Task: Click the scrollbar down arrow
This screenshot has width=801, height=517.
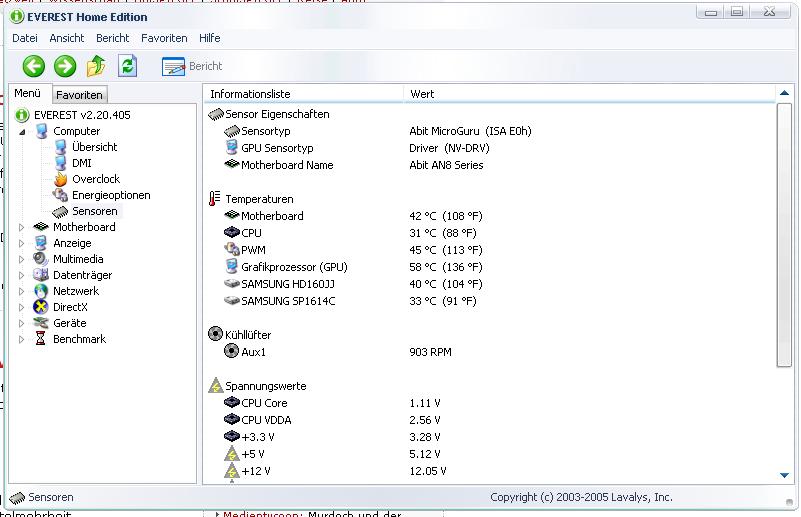Action: click(784, 475)
